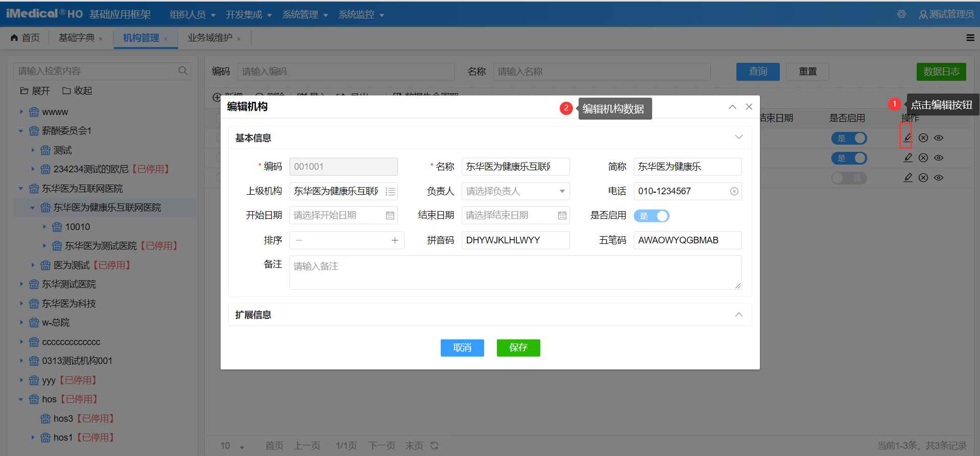Switch to the 首页 tab

25,38
